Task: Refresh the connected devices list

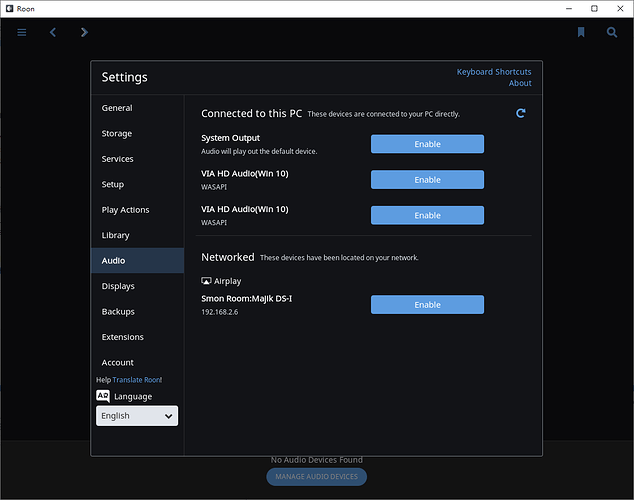Action: [521, 113]
